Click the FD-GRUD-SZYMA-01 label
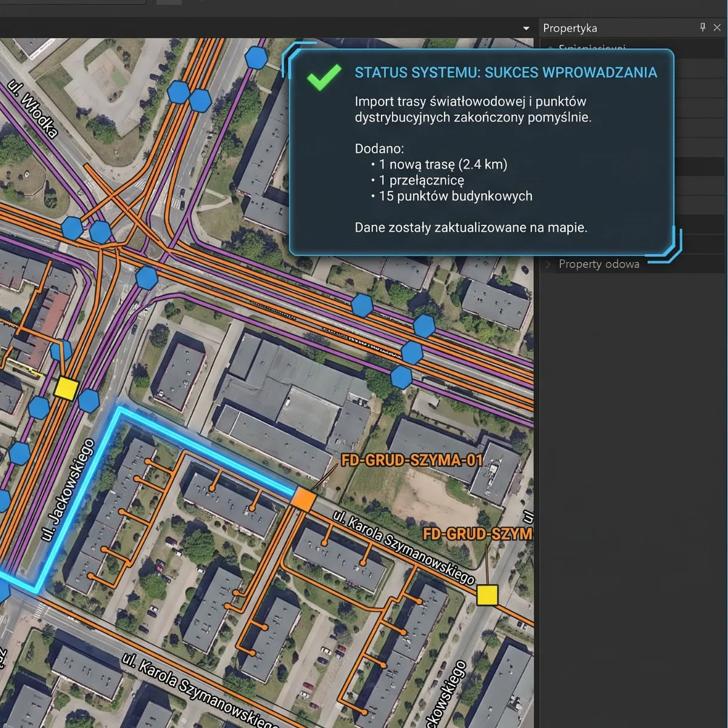Viewport: 728px width, 728px height. [412, 460]
